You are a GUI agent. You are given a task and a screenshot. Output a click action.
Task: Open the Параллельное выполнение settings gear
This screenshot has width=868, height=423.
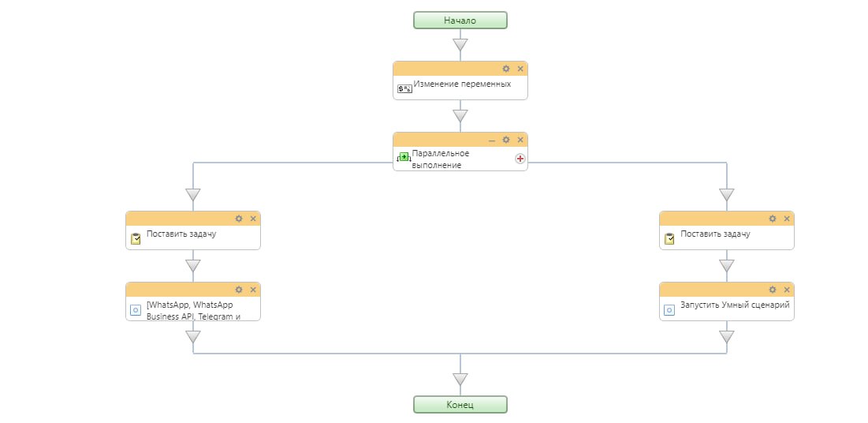click(506, 140)
